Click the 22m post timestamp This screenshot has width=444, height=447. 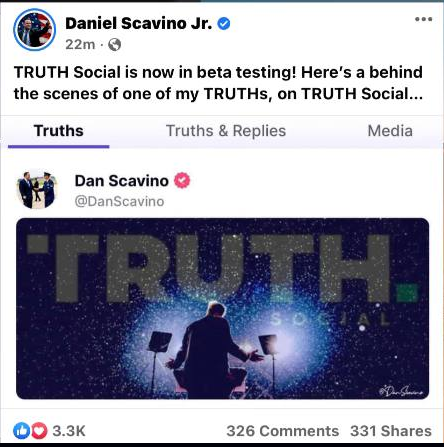[x=80, y=44]
